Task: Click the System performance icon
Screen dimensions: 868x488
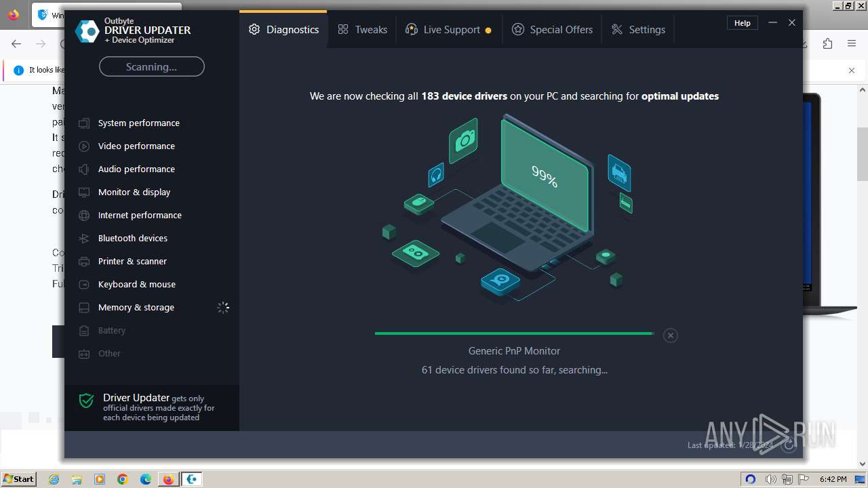Action: (84, 123)
